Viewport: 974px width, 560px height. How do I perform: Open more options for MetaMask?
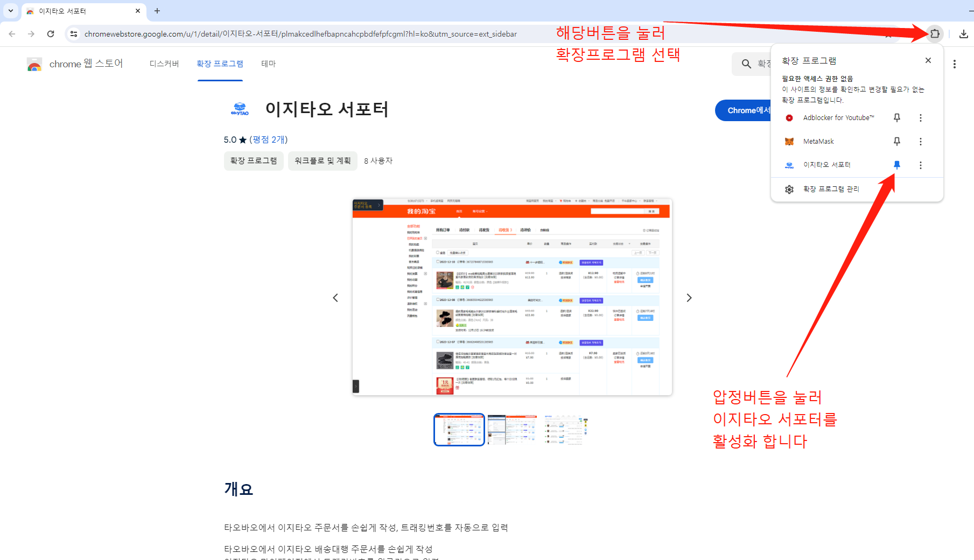pyautogui.click(x=921, y=142)
